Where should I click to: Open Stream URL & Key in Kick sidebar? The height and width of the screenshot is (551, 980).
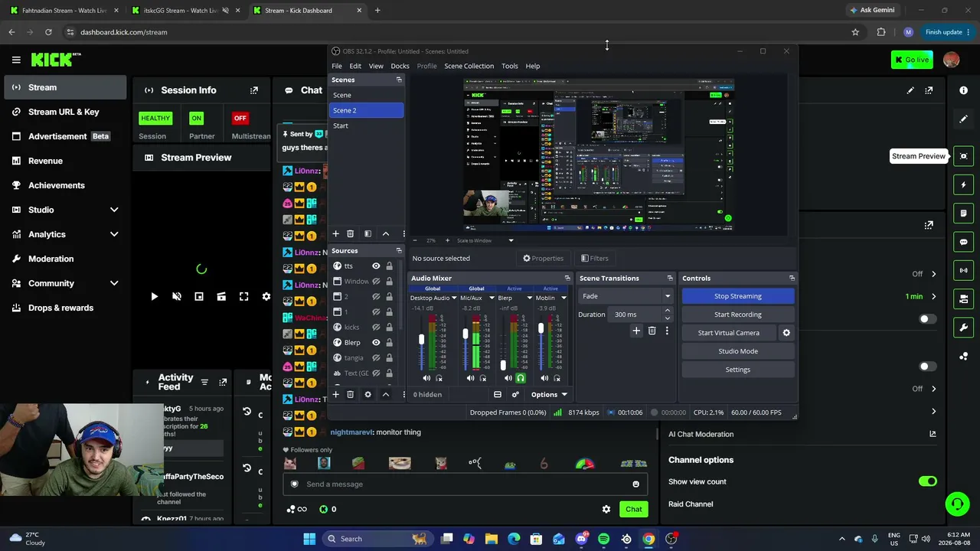(64, 112)
